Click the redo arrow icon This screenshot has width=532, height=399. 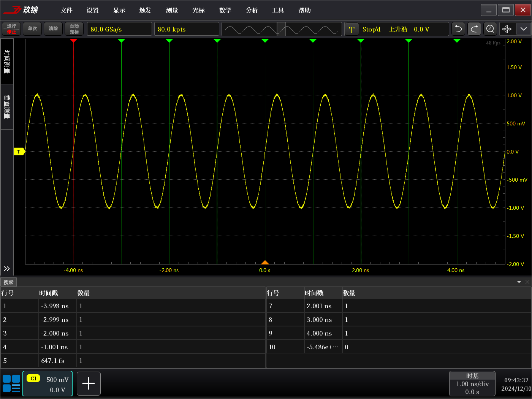(x=474, y=29)
